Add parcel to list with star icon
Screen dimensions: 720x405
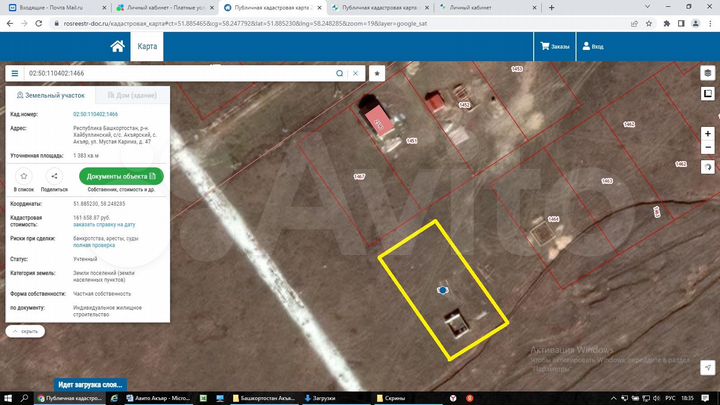click(23, 176)
